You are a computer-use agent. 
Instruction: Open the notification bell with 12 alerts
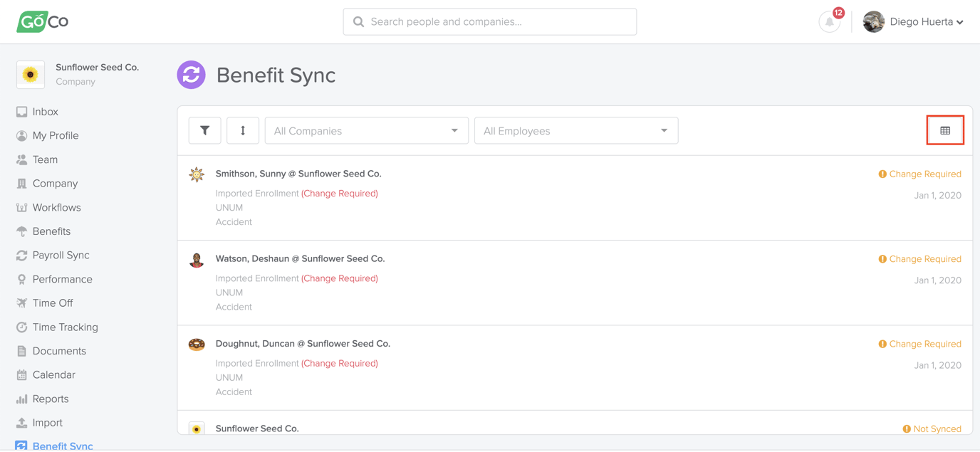[829, 22]
